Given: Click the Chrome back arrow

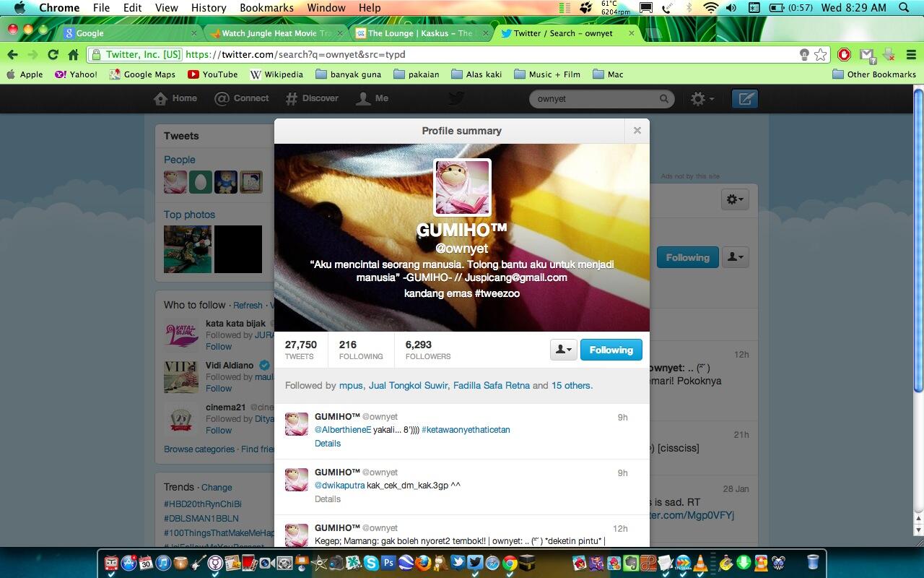Looking at the screenshot, I should (12, 54).
